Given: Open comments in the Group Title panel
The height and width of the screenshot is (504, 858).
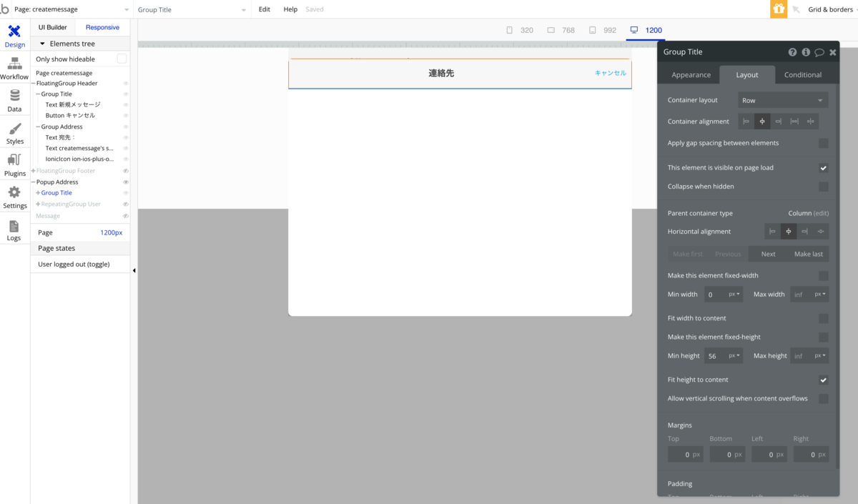Looking at the screenshot, I should pos(819,52).
